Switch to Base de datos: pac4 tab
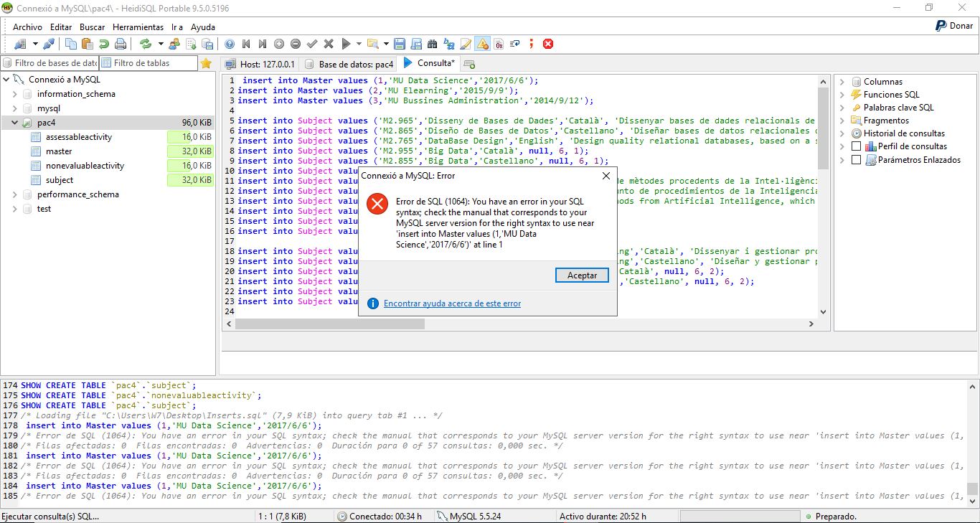 tap(349, 64)
